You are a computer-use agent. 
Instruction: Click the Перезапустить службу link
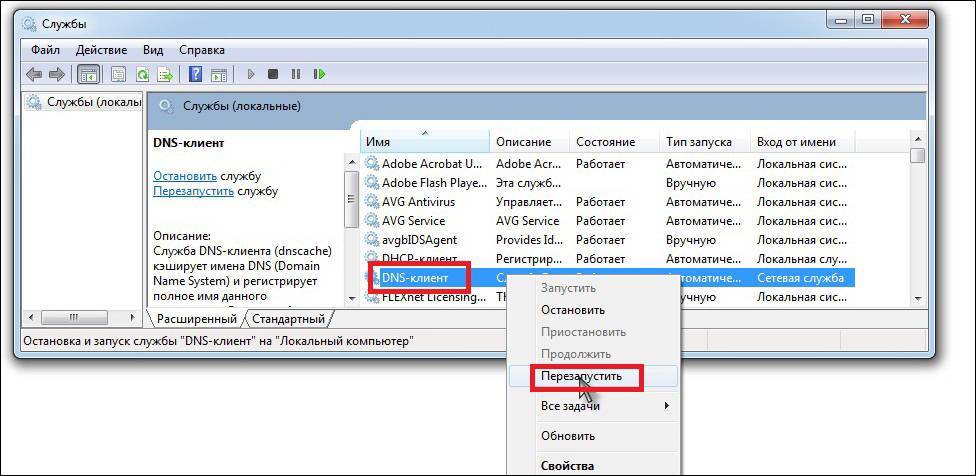click(x=194, y=191)
